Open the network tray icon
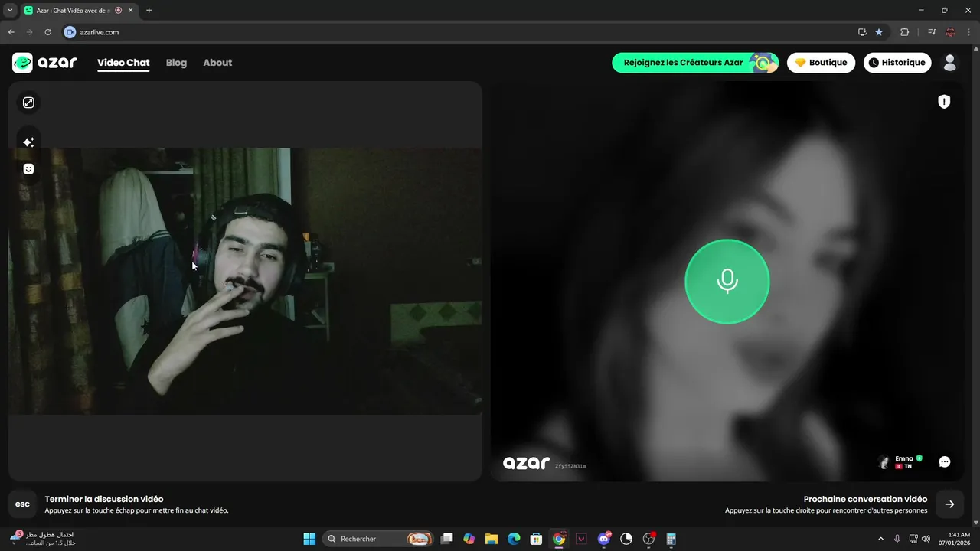The width and height of the screenshot is (980, 551). point(913,539)
